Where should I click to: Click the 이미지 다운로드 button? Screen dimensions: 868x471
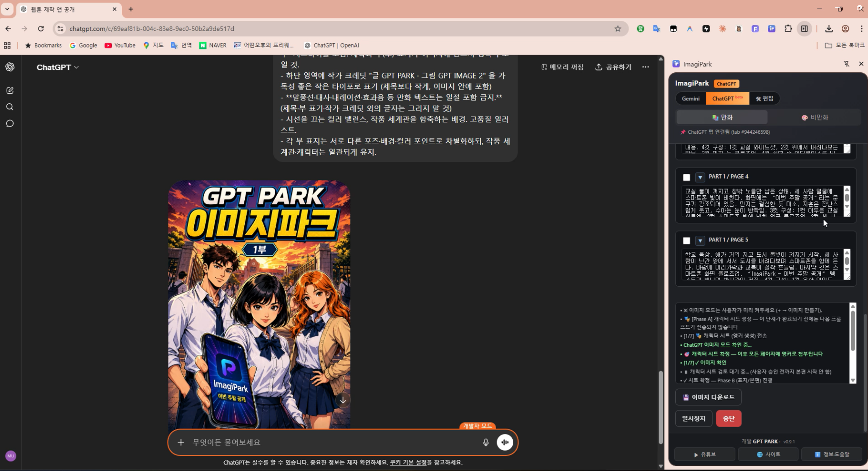coord(708,397)
